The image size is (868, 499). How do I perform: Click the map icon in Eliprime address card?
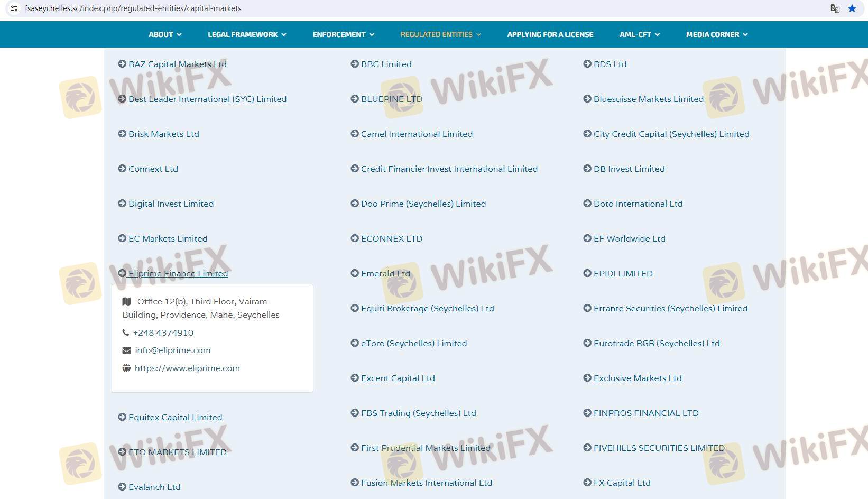(126, 301)
